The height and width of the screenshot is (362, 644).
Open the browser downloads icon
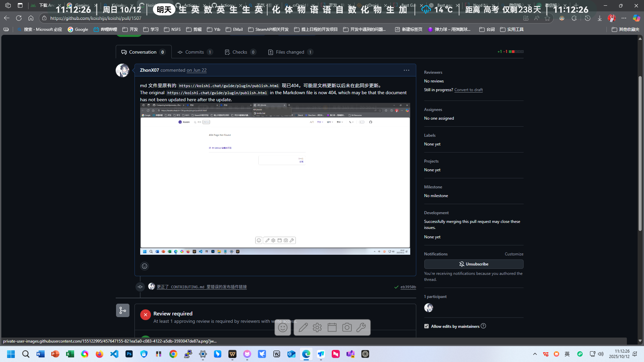(600, 18)
